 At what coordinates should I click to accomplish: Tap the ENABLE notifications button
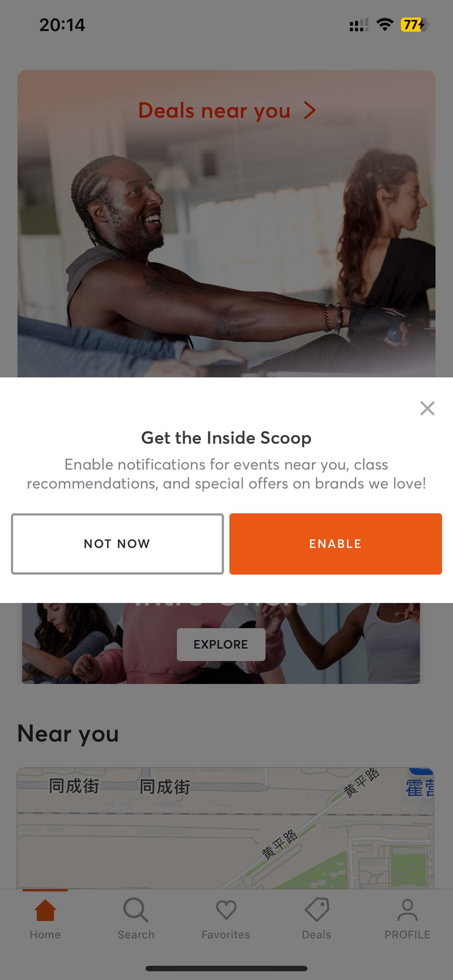tap(335, 544)
